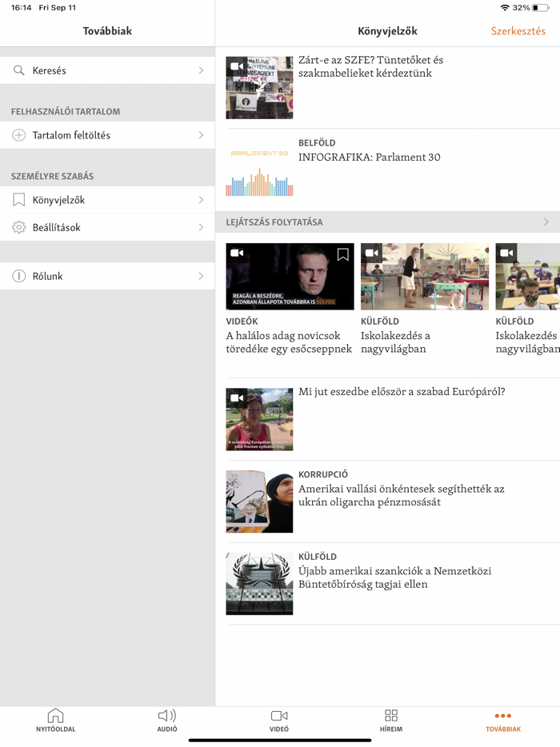560x747 pixels.
Task: Tap the 16:14 clock in status bar
Action: 21,8
